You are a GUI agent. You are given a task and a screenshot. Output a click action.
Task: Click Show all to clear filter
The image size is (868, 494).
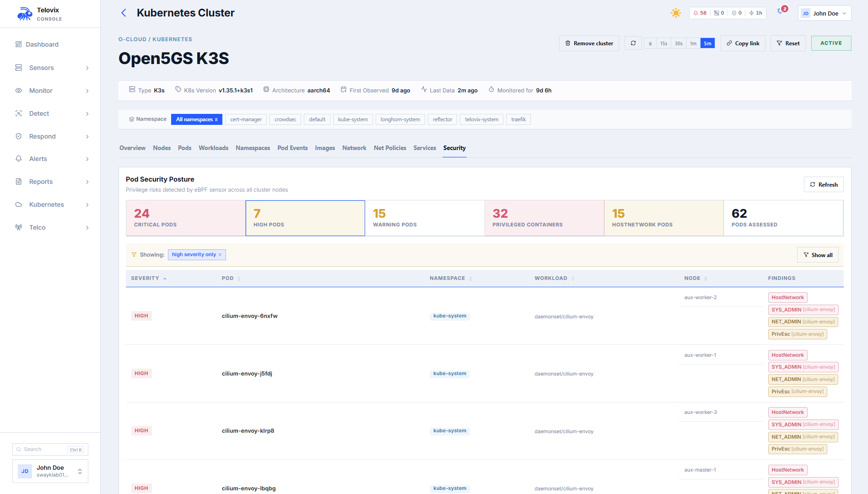[x=818, y=255]
